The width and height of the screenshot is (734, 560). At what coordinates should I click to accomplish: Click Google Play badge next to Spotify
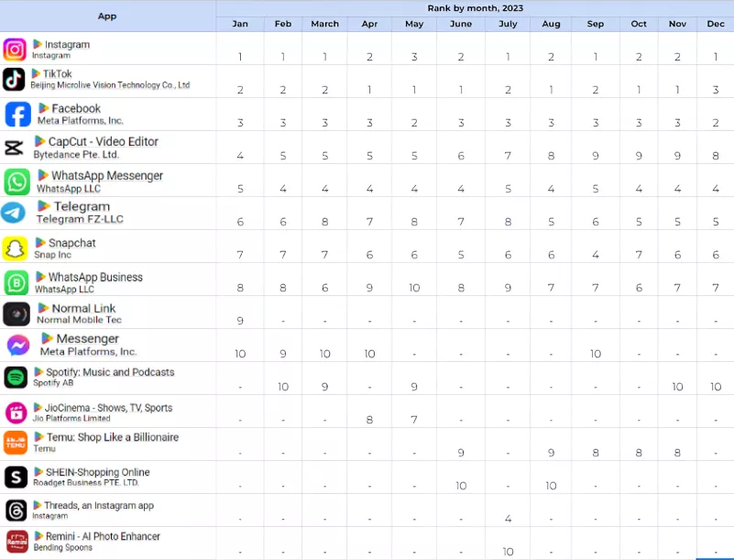(x=38, y=372)
